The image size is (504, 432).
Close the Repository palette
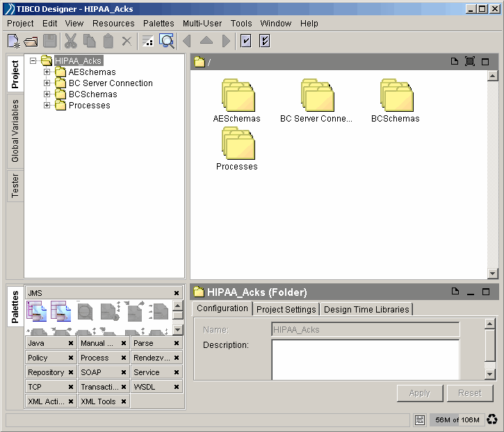[71, 372]
